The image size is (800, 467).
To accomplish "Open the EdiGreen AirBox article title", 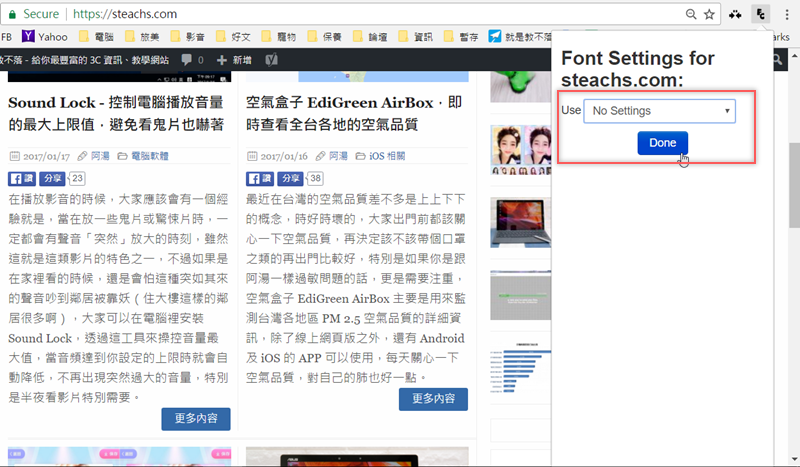I will tap(354, 113).
